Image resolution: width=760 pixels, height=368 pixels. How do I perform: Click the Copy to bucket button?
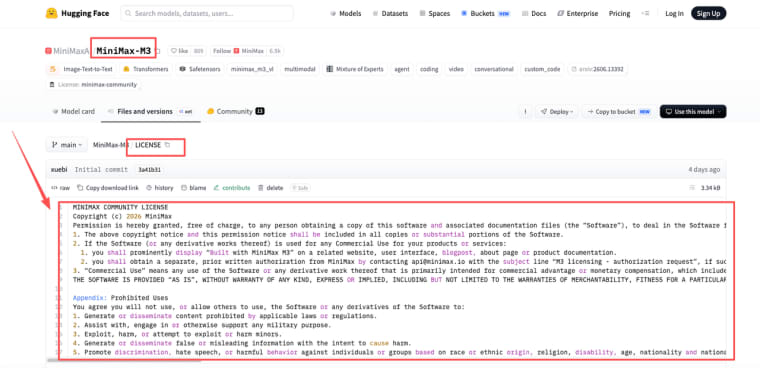click(619, 112)
